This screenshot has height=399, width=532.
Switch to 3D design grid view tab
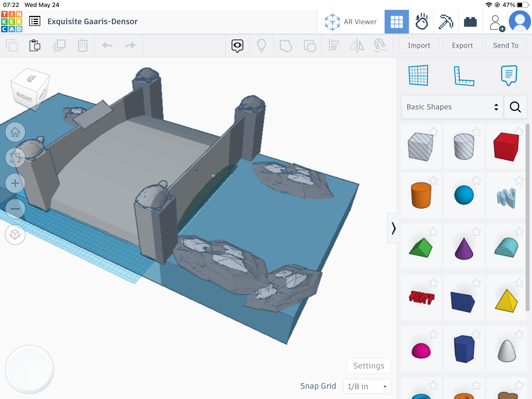pos(397,22)
